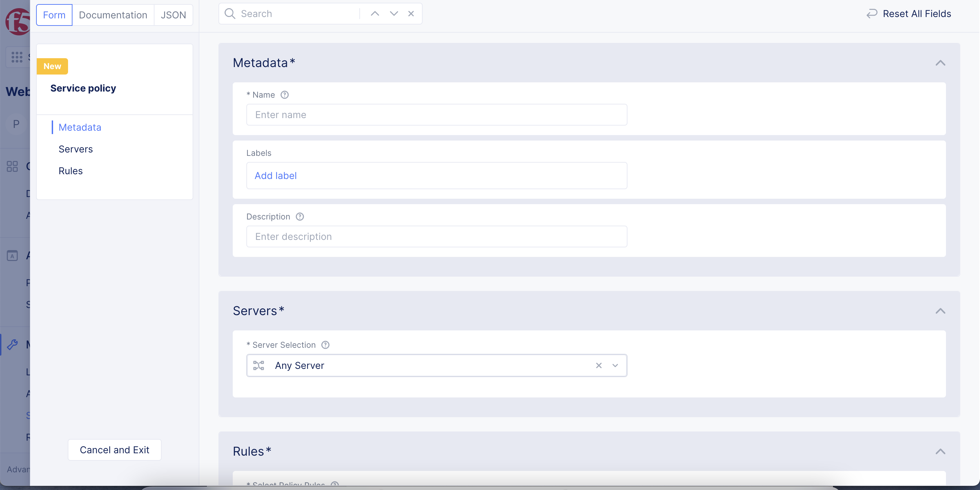Switch to the Documentation tab
The image size is (980, 490).
click(113, 15)
